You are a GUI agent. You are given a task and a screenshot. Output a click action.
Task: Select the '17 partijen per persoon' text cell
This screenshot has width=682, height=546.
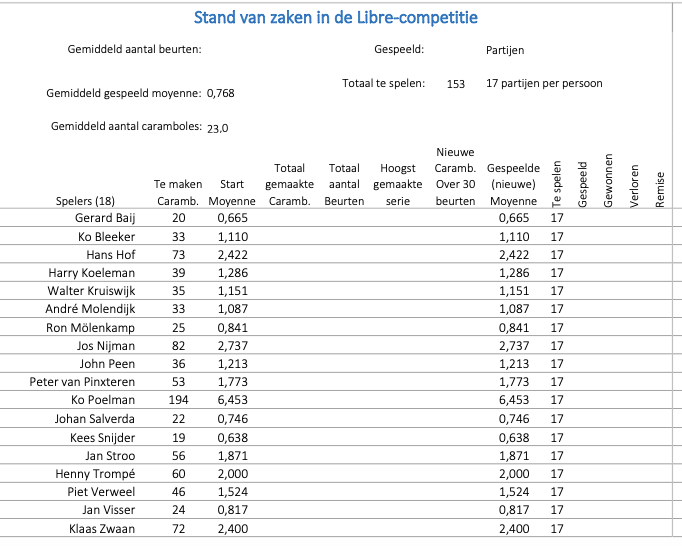(x=544, y=83)
